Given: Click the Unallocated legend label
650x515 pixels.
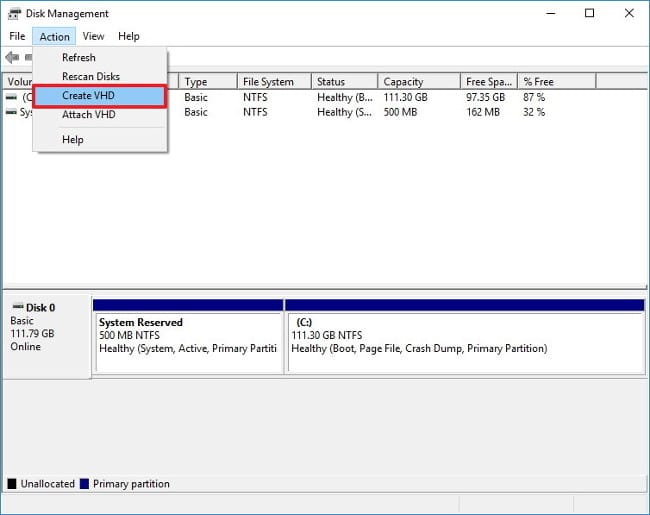Looking at the screenshot, I should point(48,484).
